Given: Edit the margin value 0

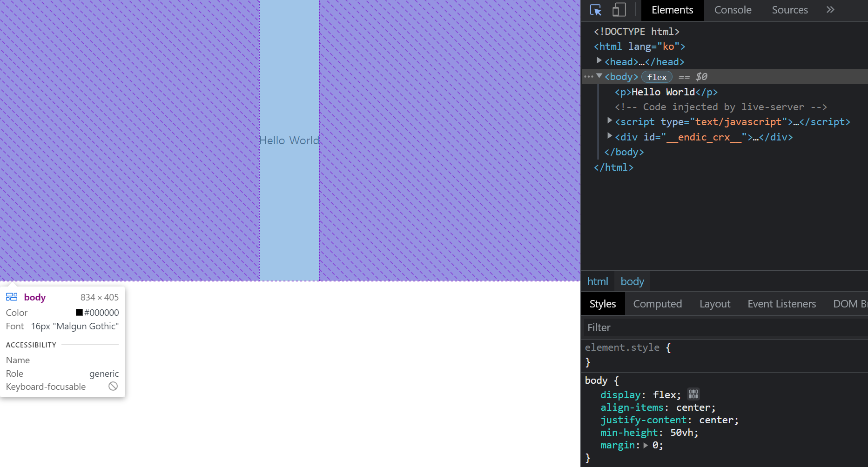Looking at the screenshot, I should (655, 445).
